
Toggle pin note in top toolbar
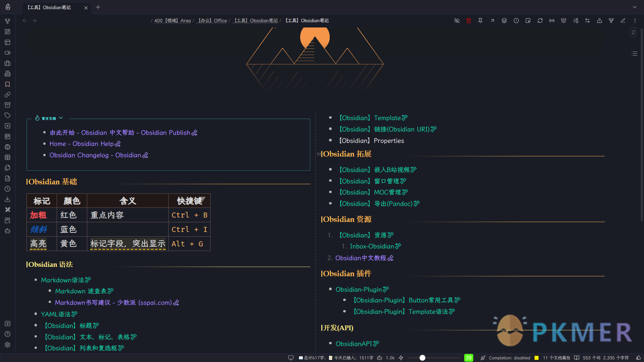(481, 20)
